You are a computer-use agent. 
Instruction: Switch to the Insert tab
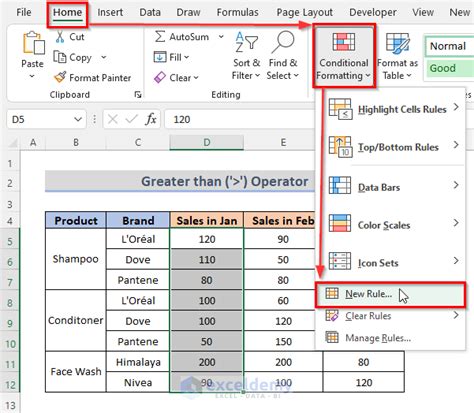click(x=110, y=12)
